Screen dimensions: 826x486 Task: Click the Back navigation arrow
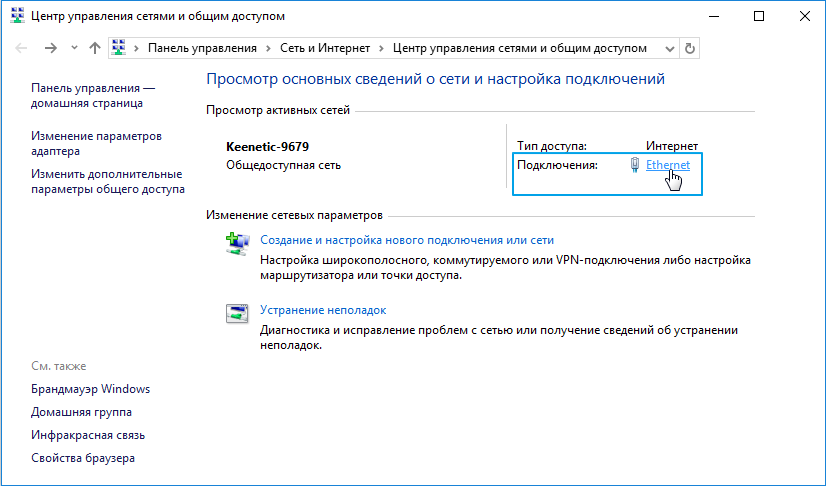[x=21, y=48]
